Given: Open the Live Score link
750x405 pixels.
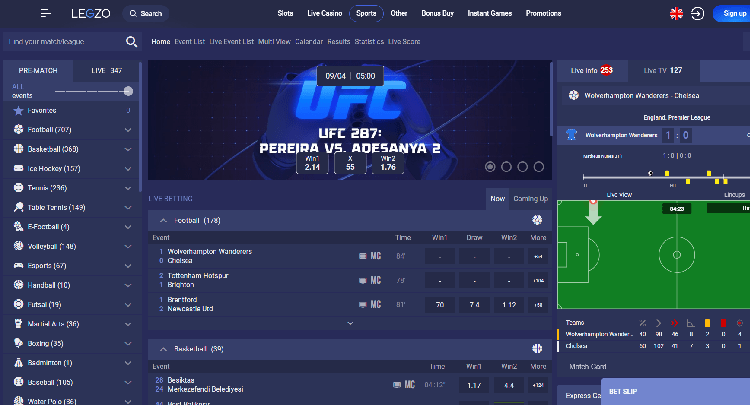Looking at the screenshot, I should click(404, 42).
